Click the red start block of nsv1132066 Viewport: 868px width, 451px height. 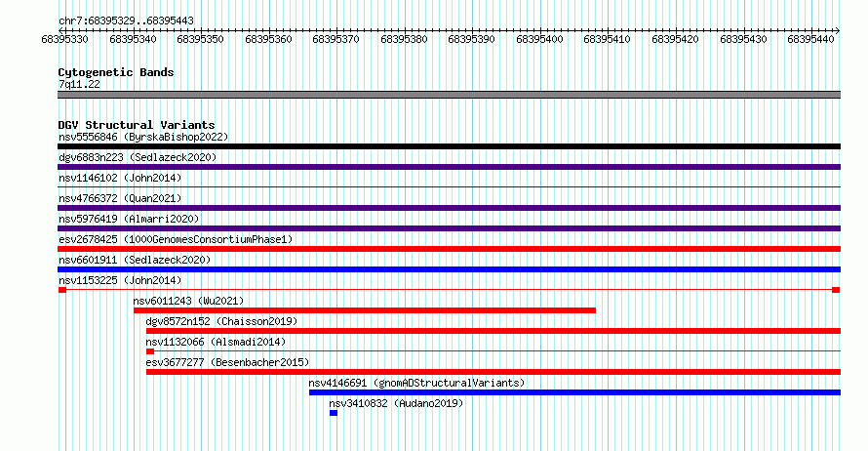(150, 351)
